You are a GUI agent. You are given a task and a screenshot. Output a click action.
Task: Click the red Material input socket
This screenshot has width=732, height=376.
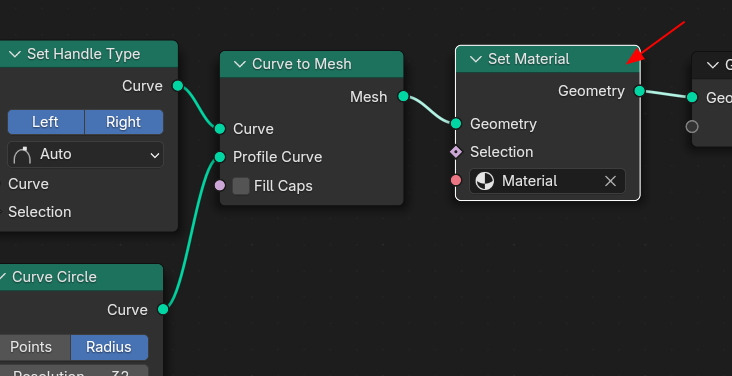coord(456,180)
